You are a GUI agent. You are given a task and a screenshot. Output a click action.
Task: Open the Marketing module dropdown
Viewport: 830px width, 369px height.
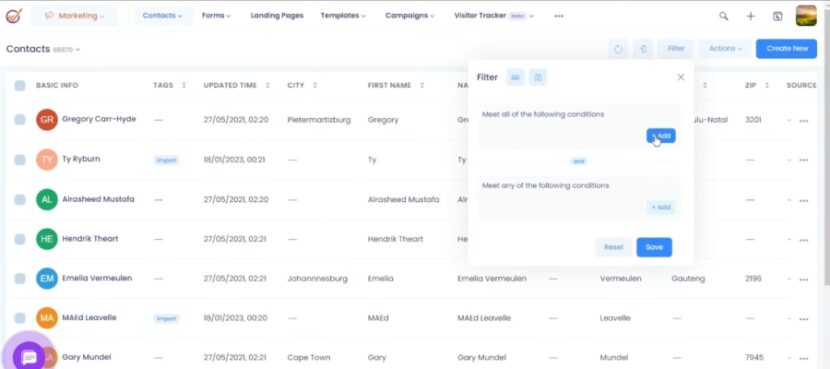(75, 16)
